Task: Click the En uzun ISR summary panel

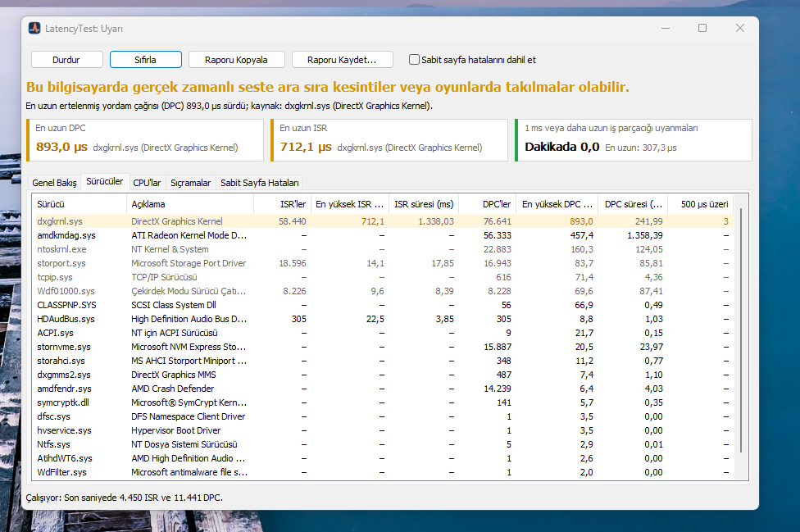Action: click(389, 140)
